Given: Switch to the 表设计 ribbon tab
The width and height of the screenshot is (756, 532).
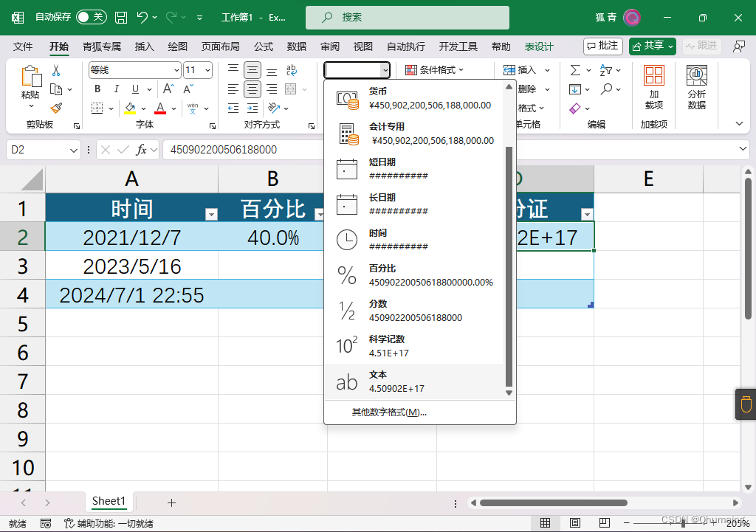Looking at the screenshot, I should tap(539, 46).
